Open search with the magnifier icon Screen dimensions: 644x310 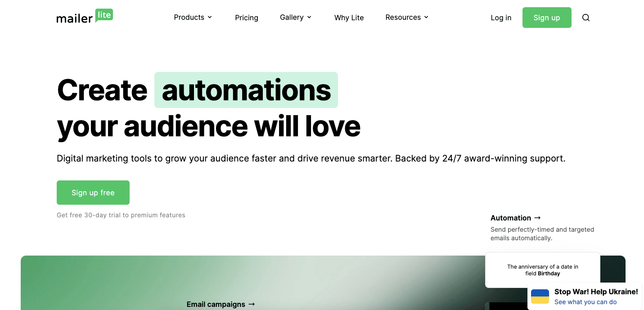click(585, 18)
